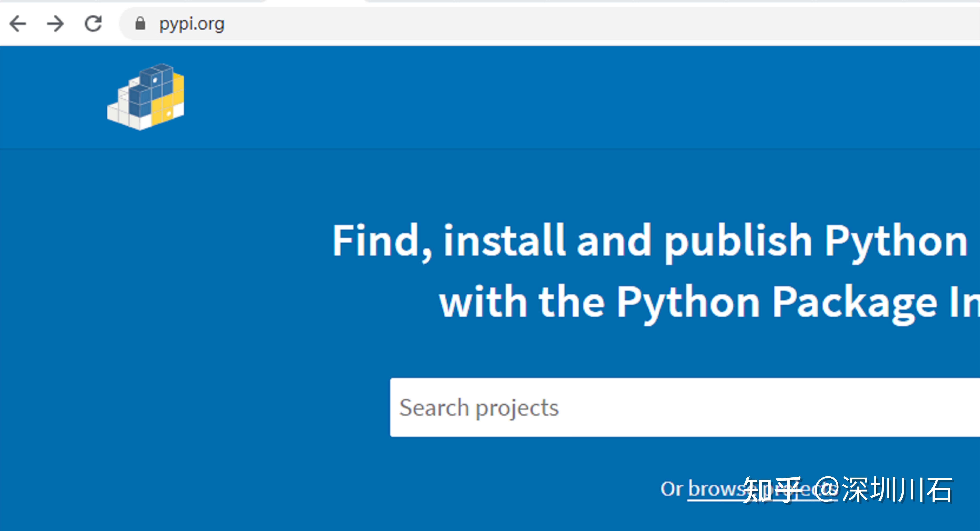This screenshot has height=531, width=980.
Task: Go back using the browser back arrow
Action: click(17, 24)
